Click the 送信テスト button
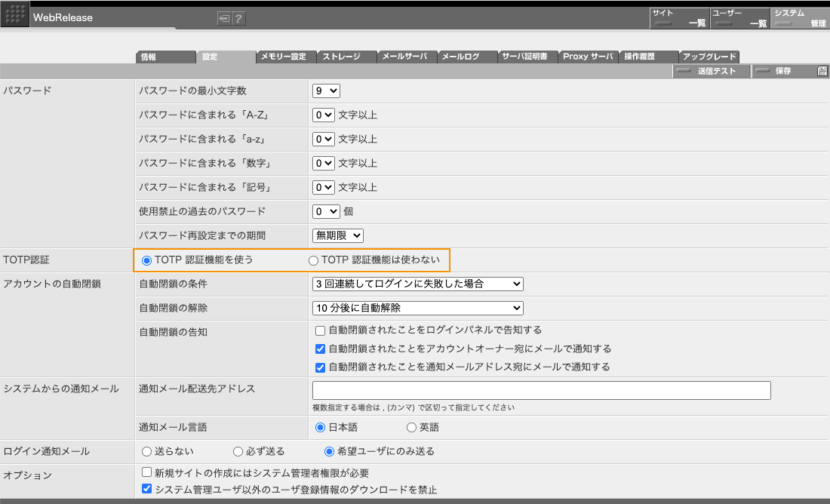Image resolution: width=830 pixels, height=504 pixels. [x=710, y=70]
